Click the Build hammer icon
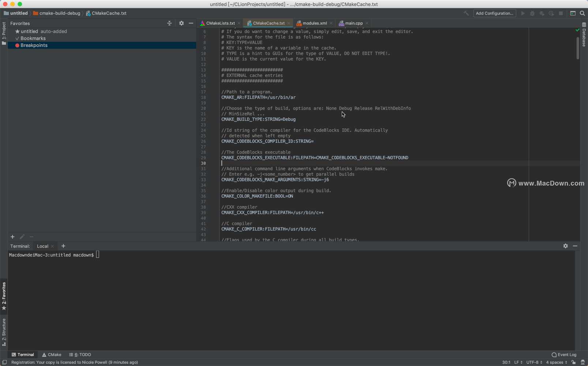The width and height of the screenshot is (588, 366). (466, 13)
